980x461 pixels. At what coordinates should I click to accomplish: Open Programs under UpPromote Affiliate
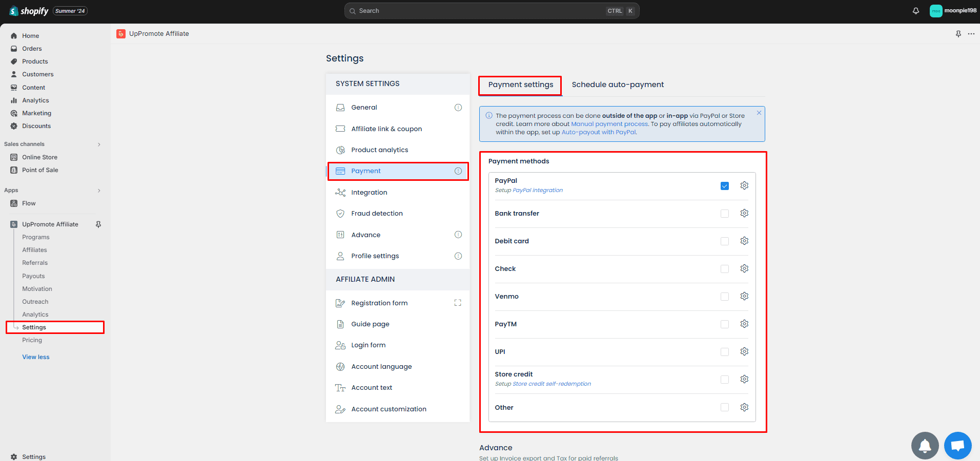click(x=36, y=237)
